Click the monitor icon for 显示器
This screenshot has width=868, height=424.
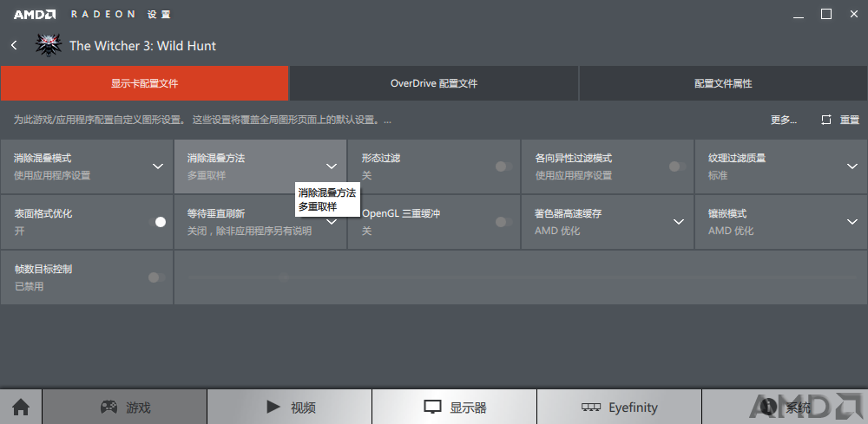coord(432,408)
